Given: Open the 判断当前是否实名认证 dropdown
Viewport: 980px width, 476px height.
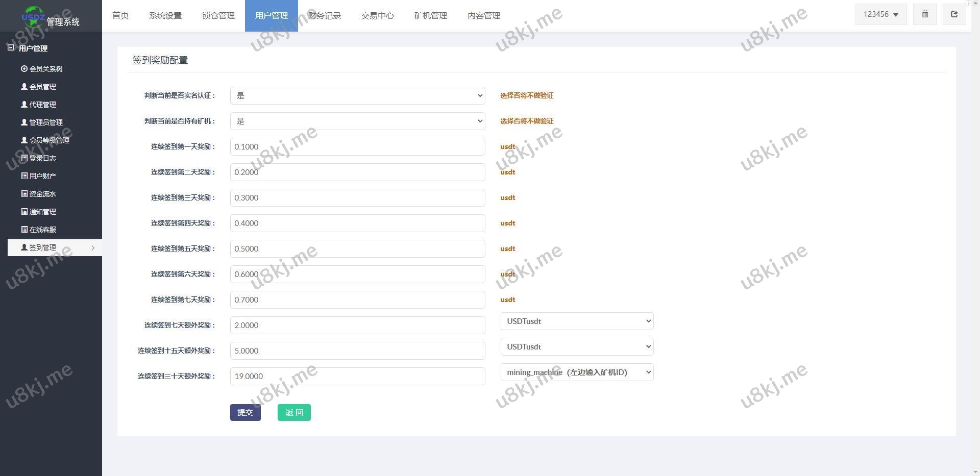Looking at the screenshot, I should (x=357, y=95).
